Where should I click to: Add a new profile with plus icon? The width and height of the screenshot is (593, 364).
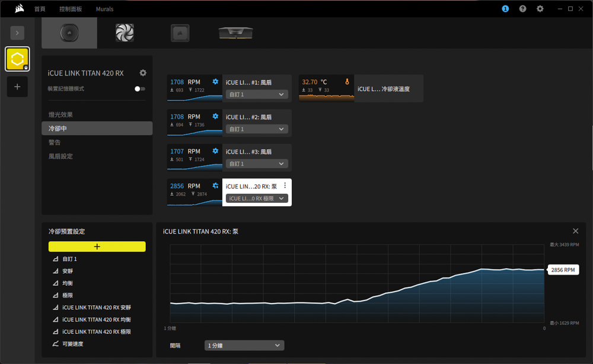pyautogui.click(x=17, y=87)
